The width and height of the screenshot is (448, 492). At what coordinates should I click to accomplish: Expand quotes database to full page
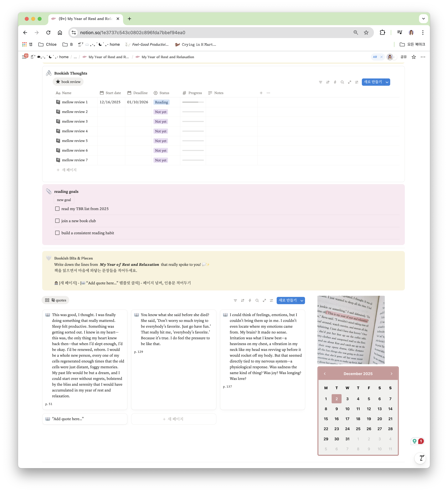pos(264,300)
